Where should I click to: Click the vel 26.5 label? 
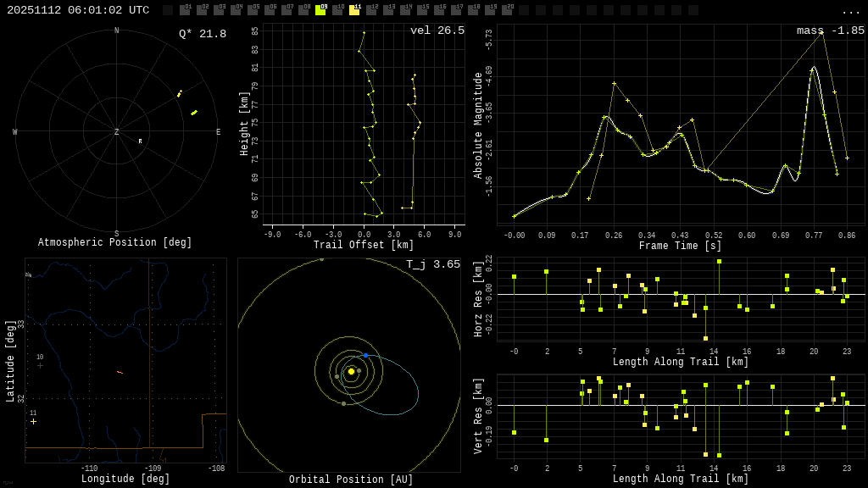[437, 30]
